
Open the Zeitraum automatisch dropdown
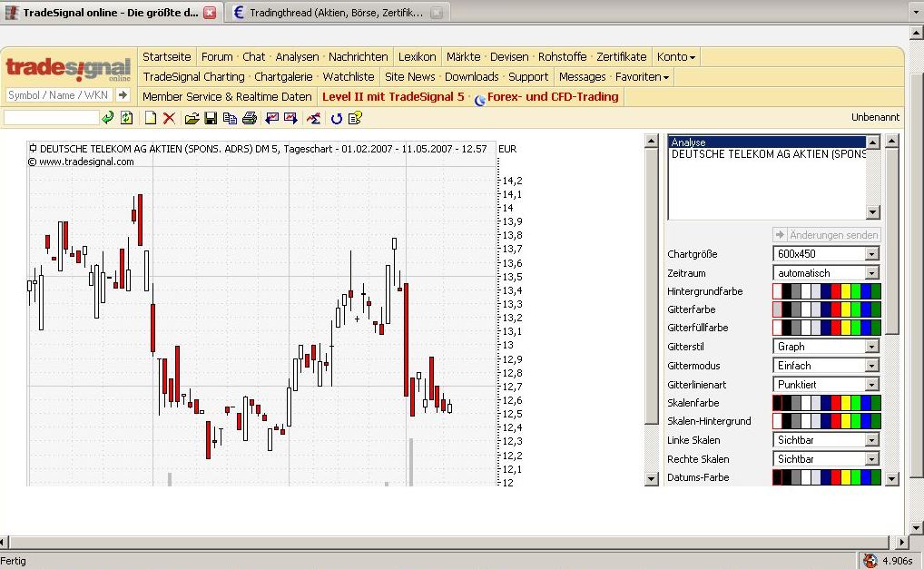pyautogui.click(x=871, y=273)
